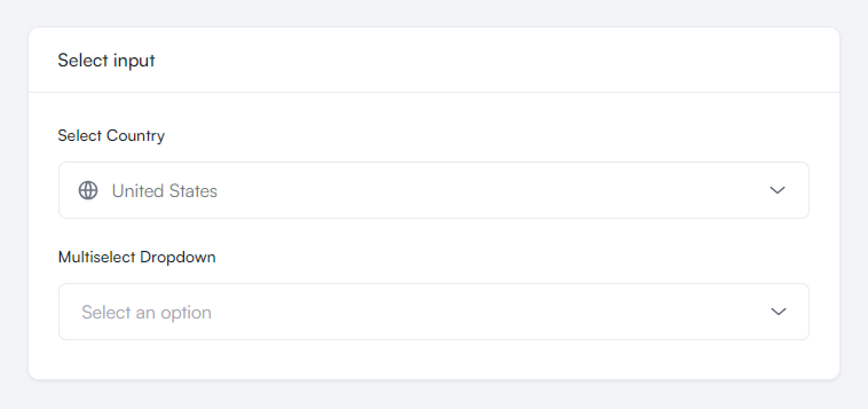The height and width of the screenshot is (409, 868).
Task: Click the 'Select Country' label
Action: (111, 136)
